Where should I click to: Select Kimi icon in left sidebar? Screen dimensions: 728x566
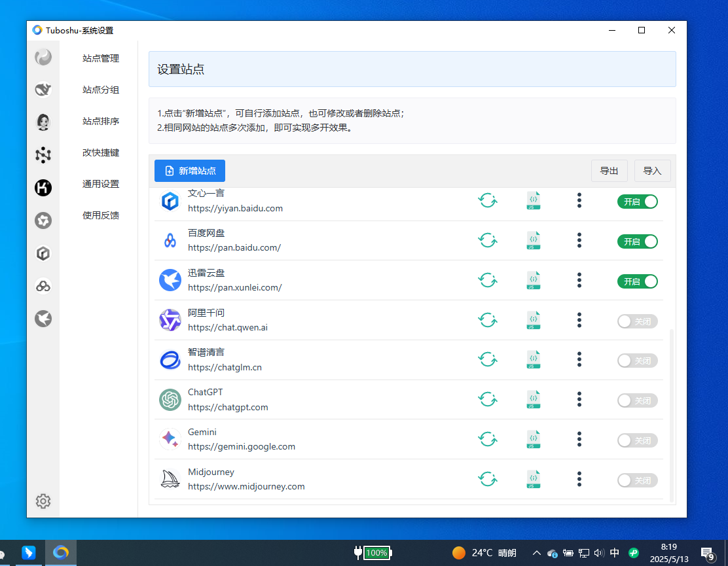(43, 188)
